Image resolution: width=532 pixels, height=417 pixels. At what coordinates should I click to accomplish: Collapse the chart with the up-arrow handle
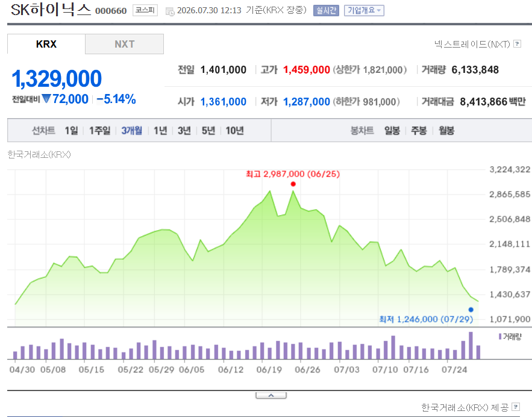click(271, 396)
